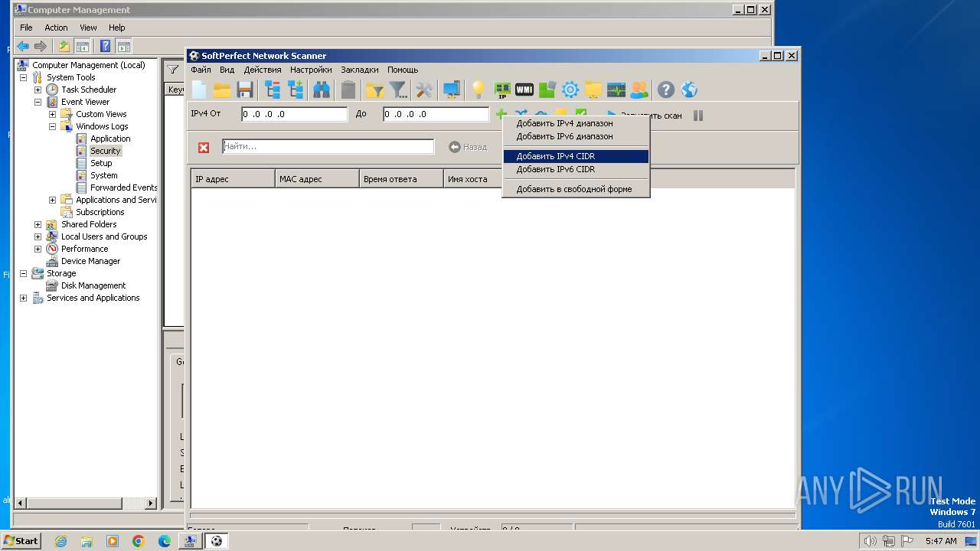The width and height of the screenshot is (980, 551).
Task: Click the IP адрес column header
Action: coord(233,179)
